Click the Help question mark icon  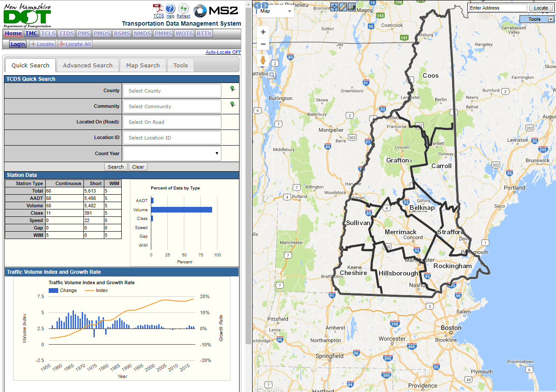point(170,8)
